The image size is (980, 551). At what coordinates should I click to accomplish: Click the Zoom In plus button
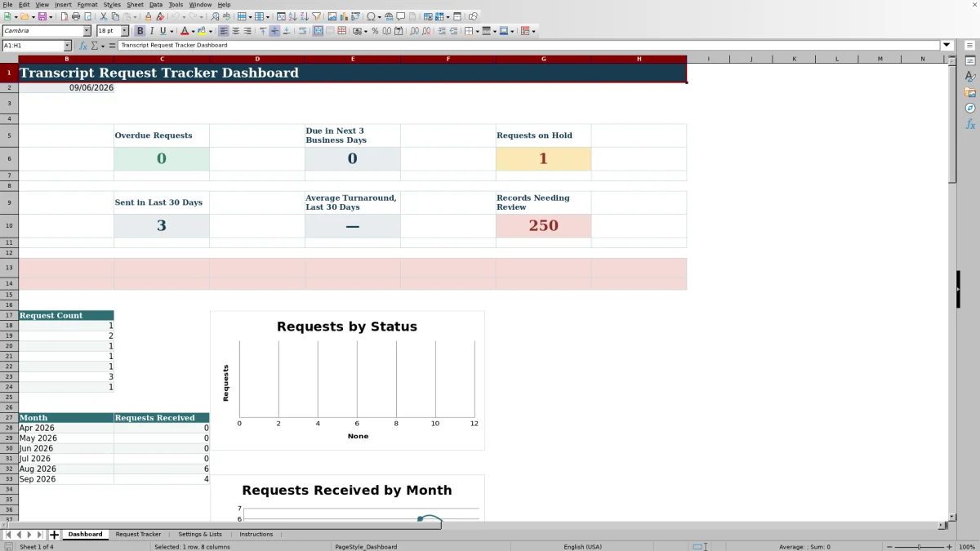click(948, 547)
